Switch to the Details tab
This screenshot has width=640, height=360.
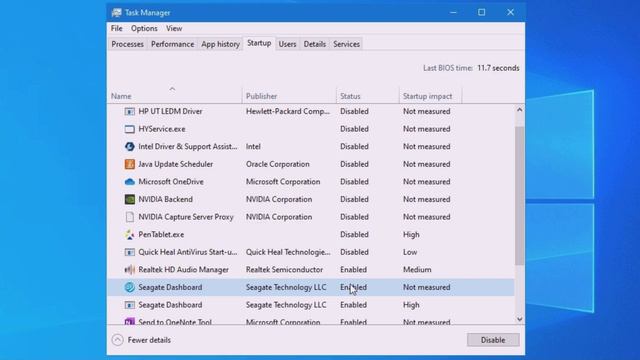click(315, 44)
